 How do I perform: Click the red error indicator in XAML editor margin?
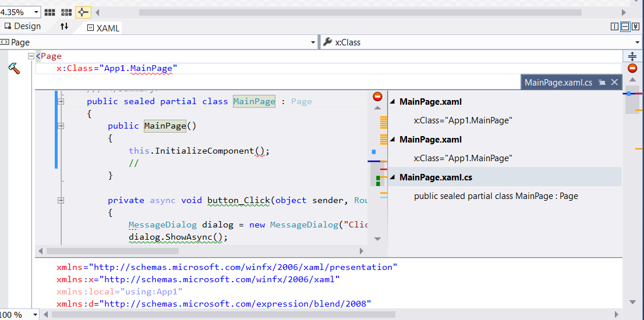click(632, 69)
